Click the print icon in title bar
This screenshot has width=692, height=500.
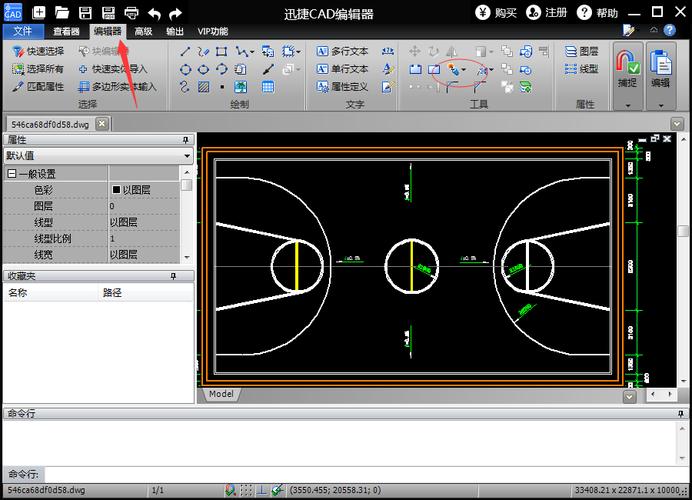click(132, 13)
